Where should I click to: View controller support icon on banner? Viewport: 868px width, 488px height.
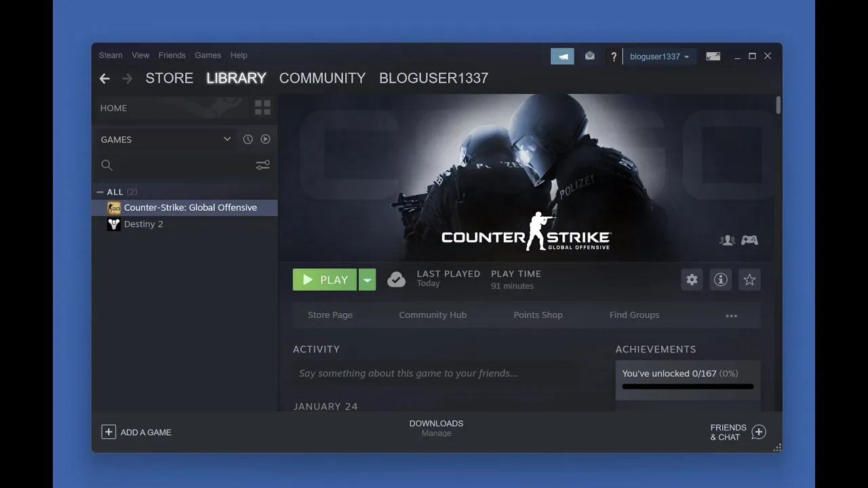(x=749, y=240)
